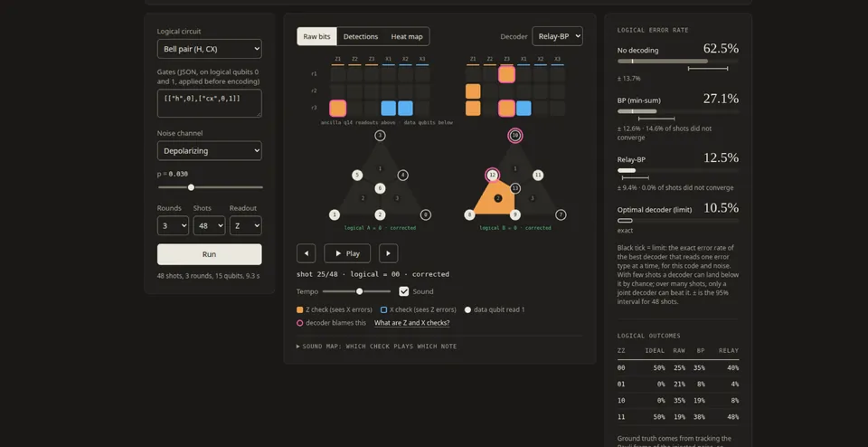Click the Relay-BP error rate bar
The image size is (868, 447).
678,171
